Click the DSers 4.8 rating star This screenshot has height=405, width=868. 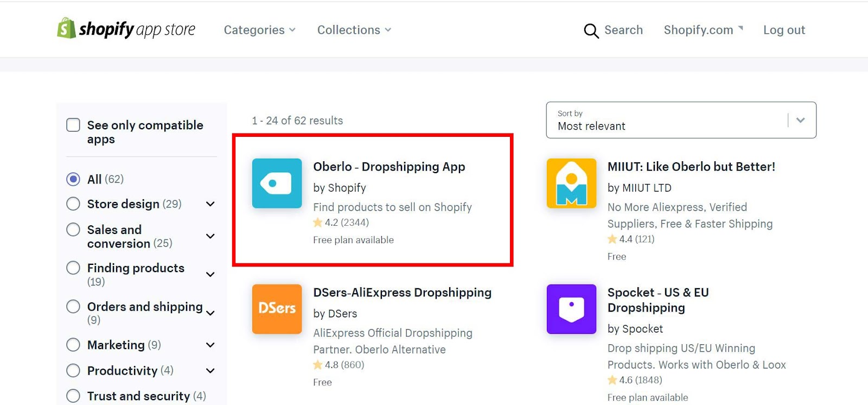pyautogui.click(x=318, y=365)
